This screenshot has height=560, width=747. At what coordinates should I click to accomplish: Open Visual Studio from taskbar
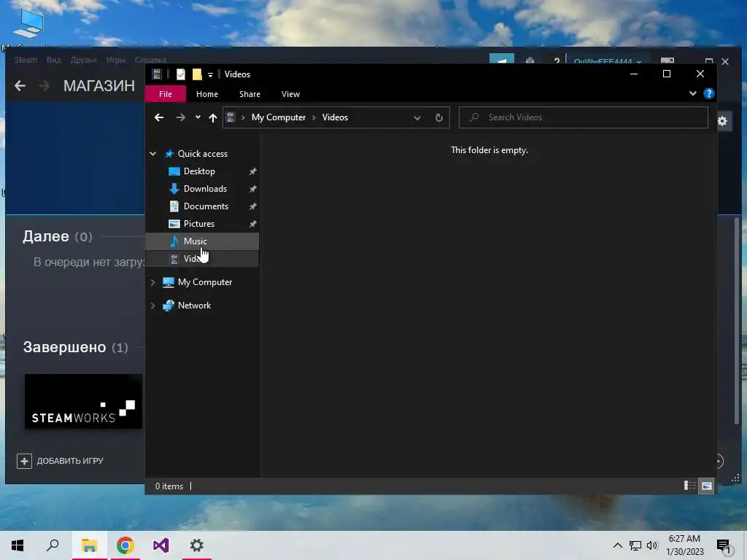[x=161, y=545]
